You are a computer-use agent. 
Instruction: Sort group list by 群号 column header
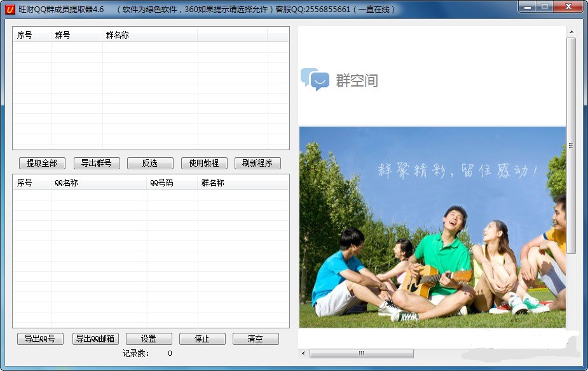click(77, 35)
